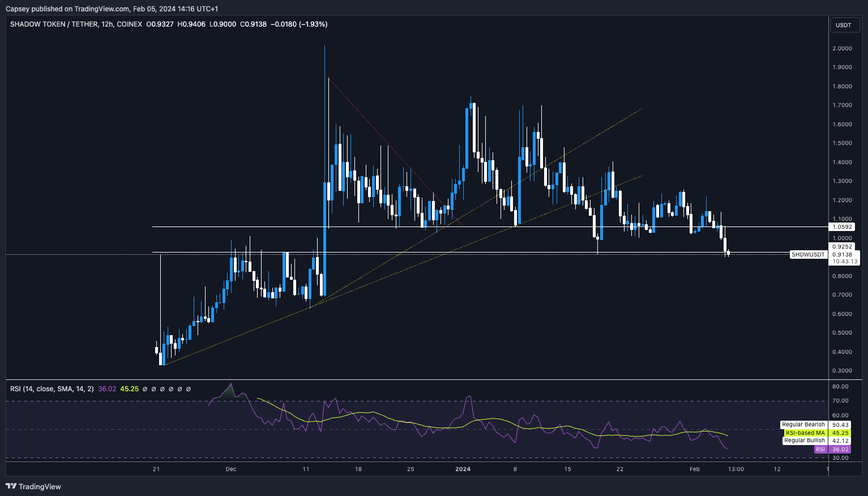The image size is (868, 496).
Task: Click the 2024 marker on time axis
Action: coord(463,469)
